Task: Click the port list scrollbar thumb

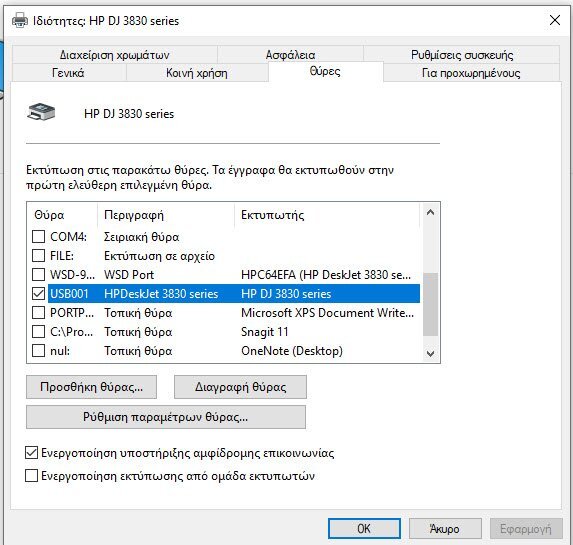Action: [x=430, y=304]
